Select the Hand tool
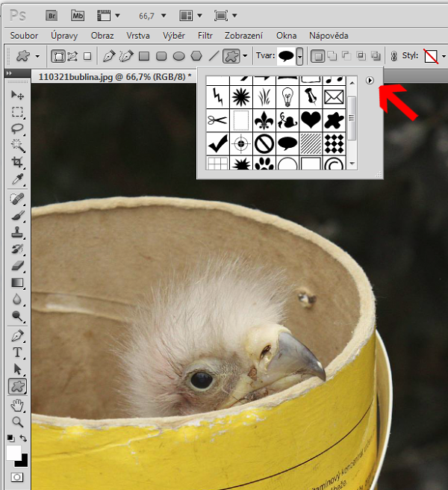Viewport: 448px width, 490px height. (18, 406)
